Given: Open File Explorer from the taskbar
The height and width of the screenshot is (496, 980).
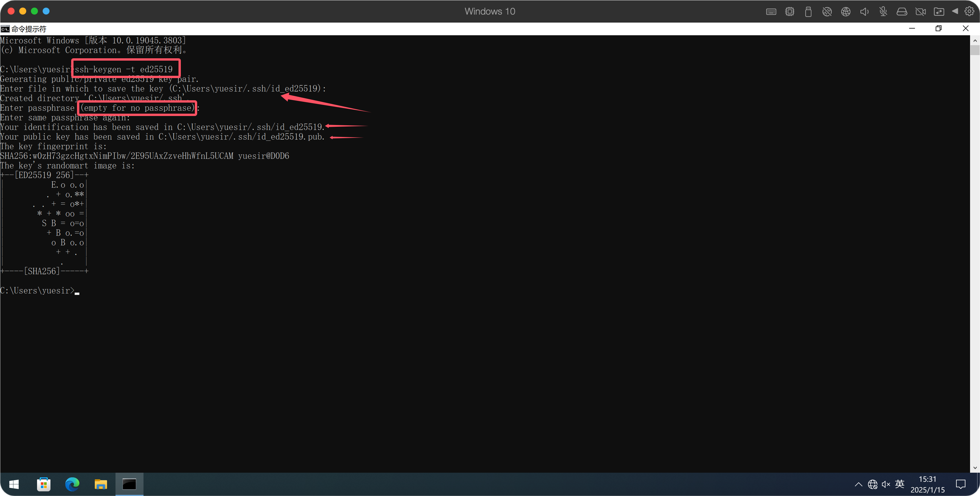Looking at the screenshot, I should 101,484.
